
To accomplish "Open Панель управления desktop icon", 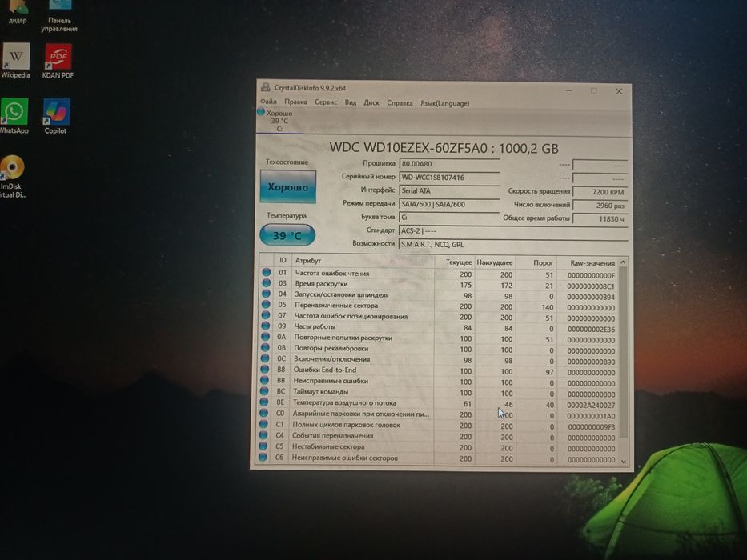I will click(59, 16).
